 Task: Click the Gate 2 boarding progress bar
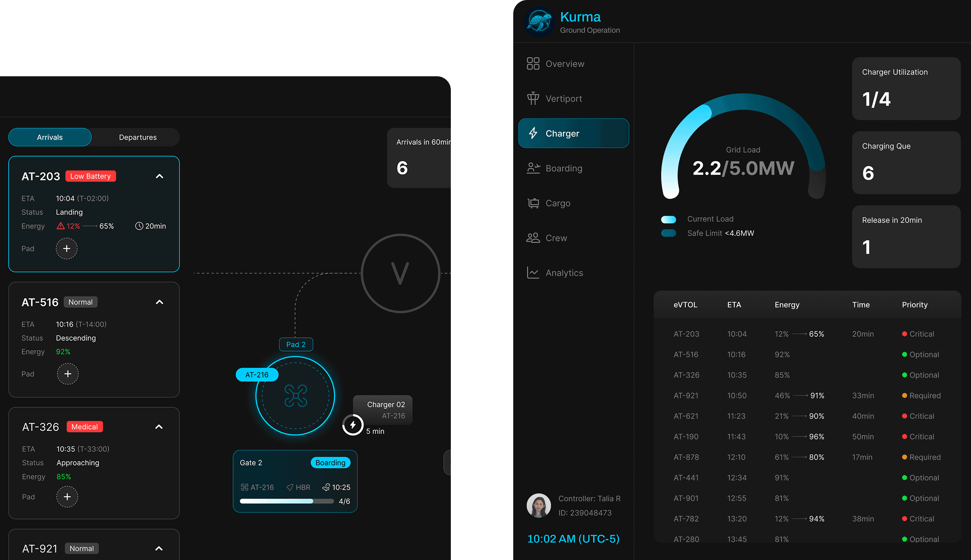pos(287,501)
